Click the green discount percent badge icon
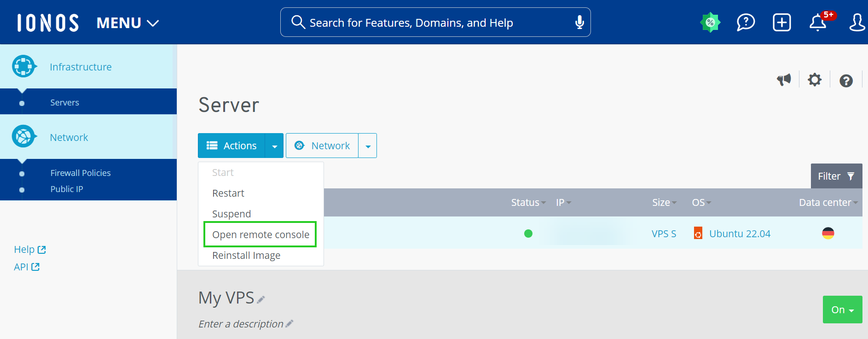The image size is (868, 339). pos(710,22)
